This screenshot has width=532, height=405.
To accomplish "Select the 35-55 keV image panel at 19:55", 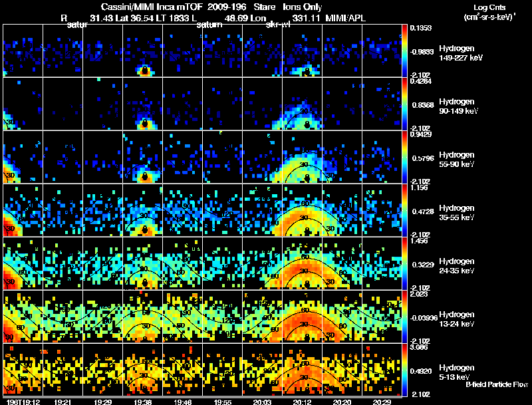I will (x=223, y=210).
